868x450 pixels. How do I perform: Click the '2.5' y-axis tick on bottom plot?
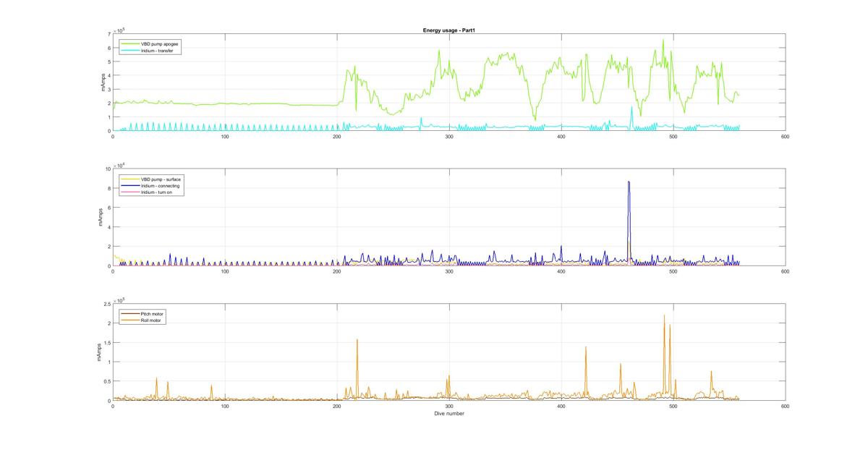pyautogui.click(x=107, y=304)
